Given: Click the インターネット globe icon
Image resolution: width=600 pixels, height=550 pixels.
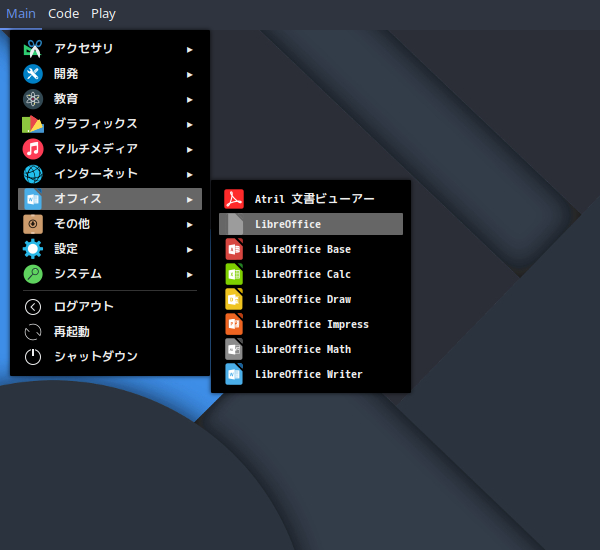Looking at the screenshot, I should point(33,174).
